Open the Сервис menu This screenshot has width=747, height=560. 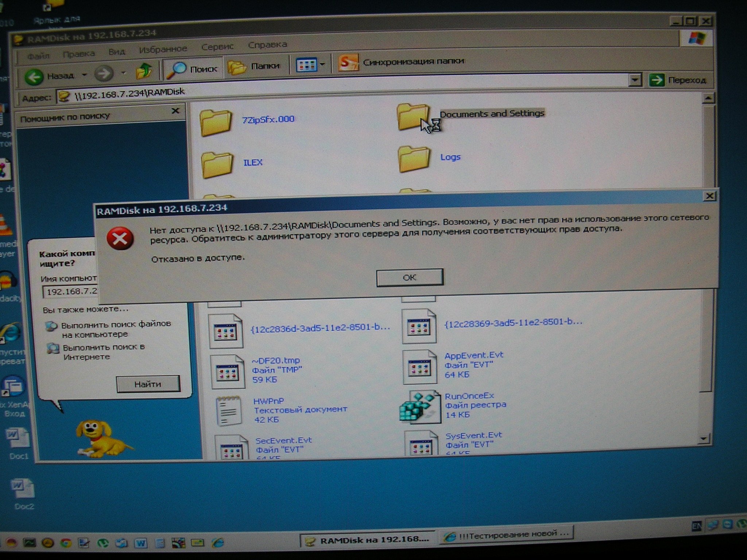[217, 47]
